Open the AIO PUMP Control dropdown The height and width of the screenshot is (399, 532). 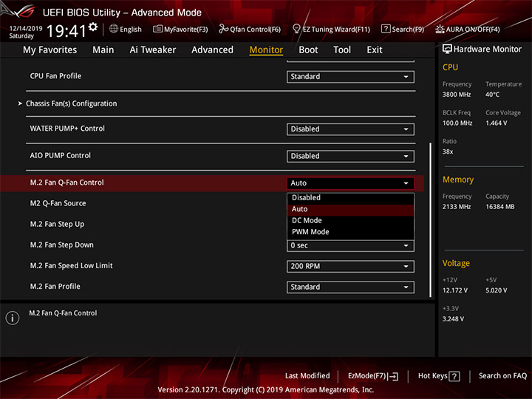(350, 157)
